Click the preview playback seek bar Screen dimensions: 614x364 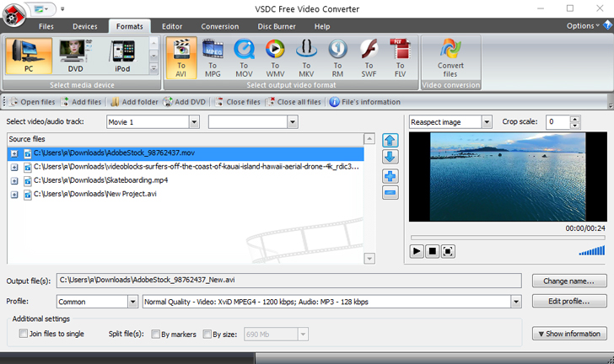pyautogui.click(x=507, y=238)
